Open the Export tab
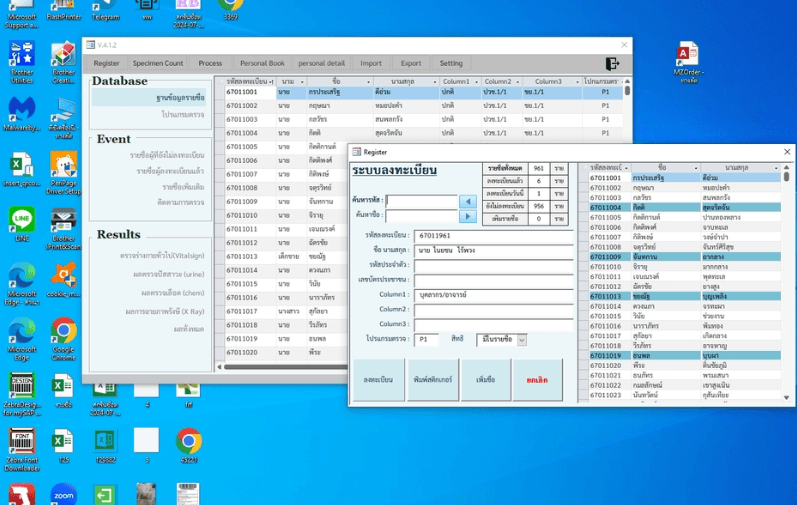The image size is (797, 505). (x=411, y=64)
